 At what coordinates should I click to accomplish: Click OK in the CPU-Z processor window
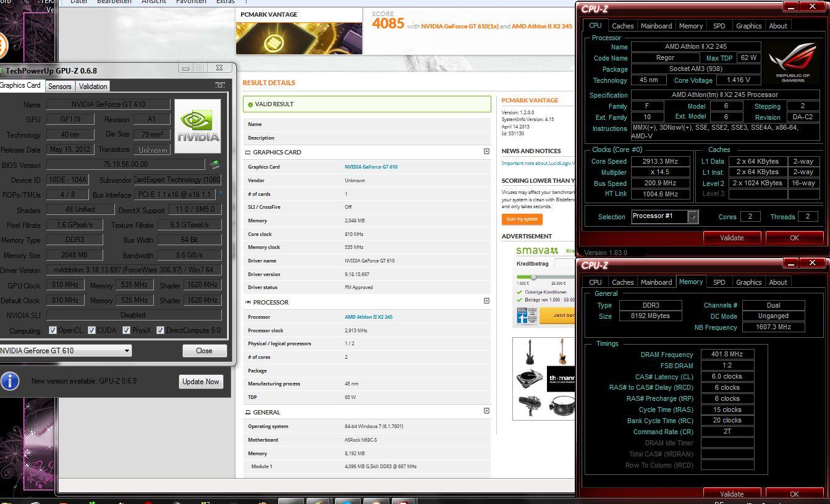pos(794,238)
